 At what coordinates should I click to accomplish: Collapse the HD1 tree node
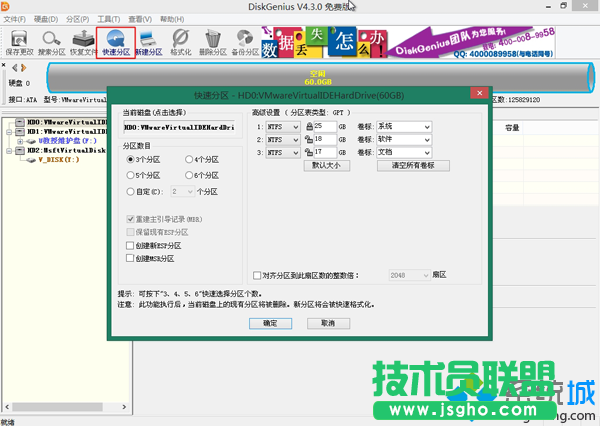tap(9, 132)
